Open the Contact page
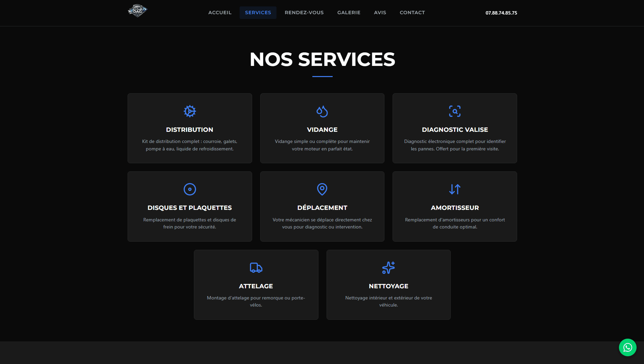The height and width of the screenshot is (364, 644). point(412,13)
